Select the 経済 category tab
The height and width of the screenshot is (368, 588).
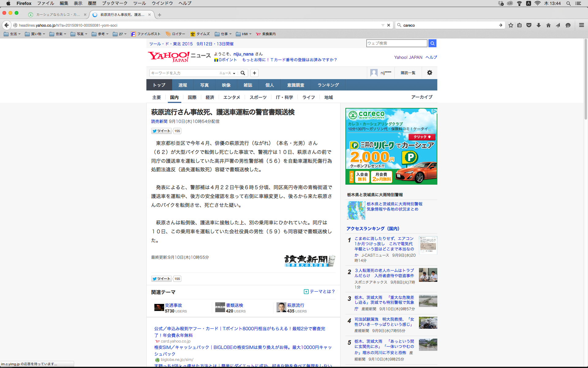(210, 97)
